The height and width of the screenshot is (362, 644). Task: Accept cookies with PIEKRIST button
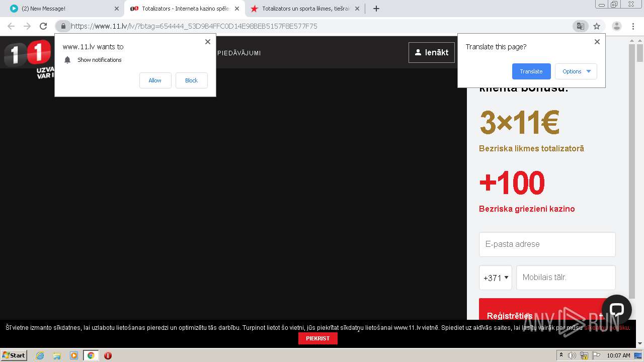[318, 338]
